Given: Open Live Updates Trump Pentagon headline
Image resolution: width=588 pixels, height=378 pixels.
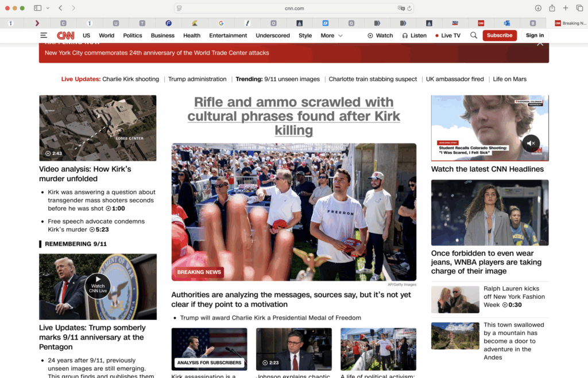Looking at the screenshot, I should (92, 337).
